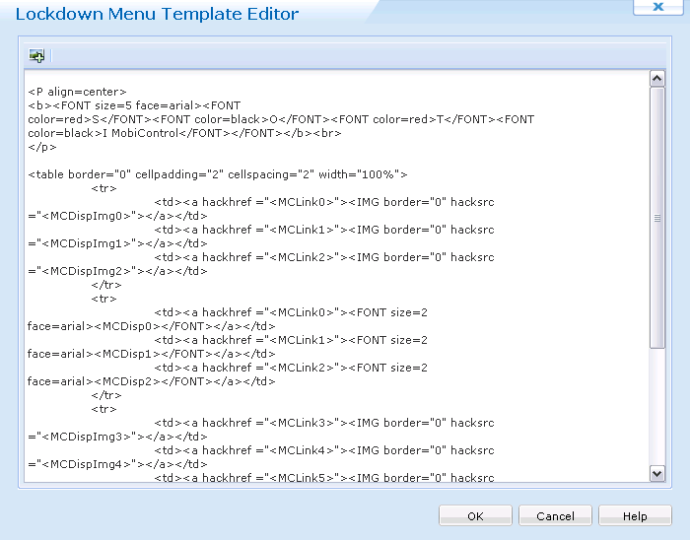Click the vertical scrollbar thumb
690x540 pixels.
tap(657, 218)
